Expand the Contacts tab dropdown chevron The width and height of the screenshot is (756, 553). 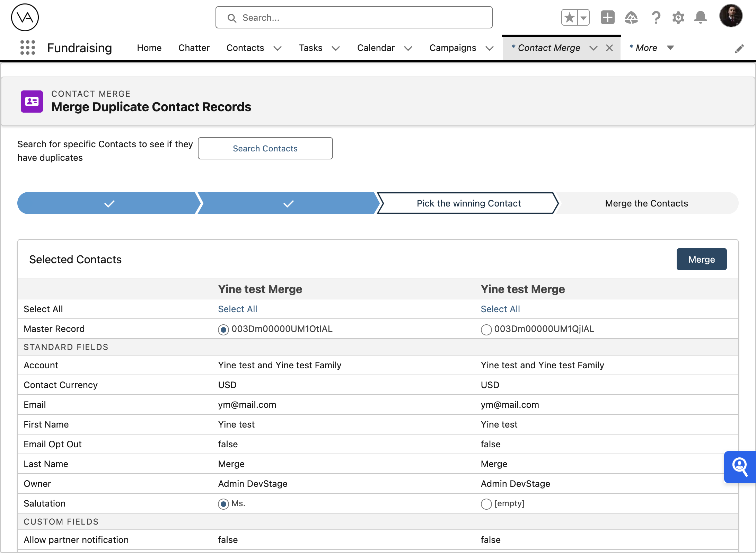[x=278, y=48]
